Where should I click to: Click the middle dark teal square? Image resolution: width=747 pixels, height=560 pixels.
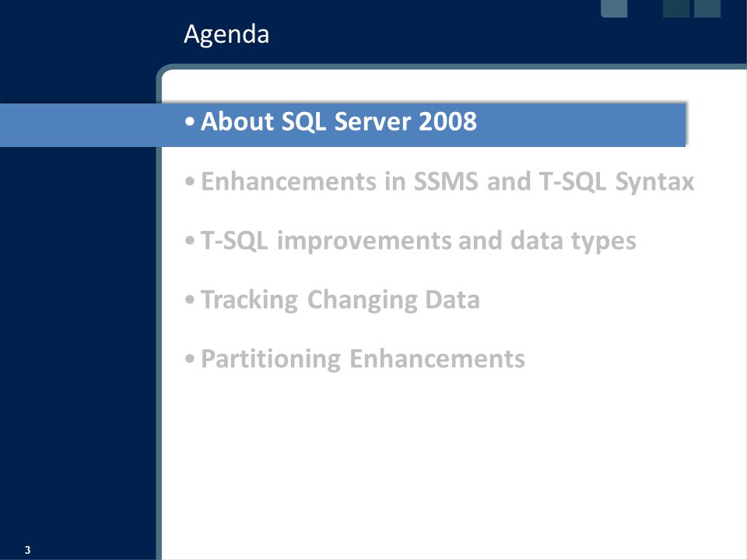click(x=676, y=9)
